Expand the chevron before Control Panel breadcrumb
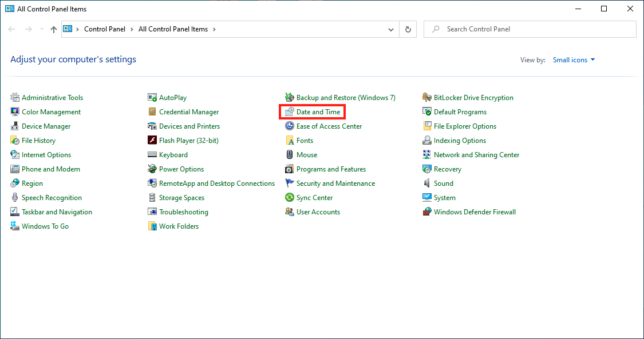 pos(78,30)
